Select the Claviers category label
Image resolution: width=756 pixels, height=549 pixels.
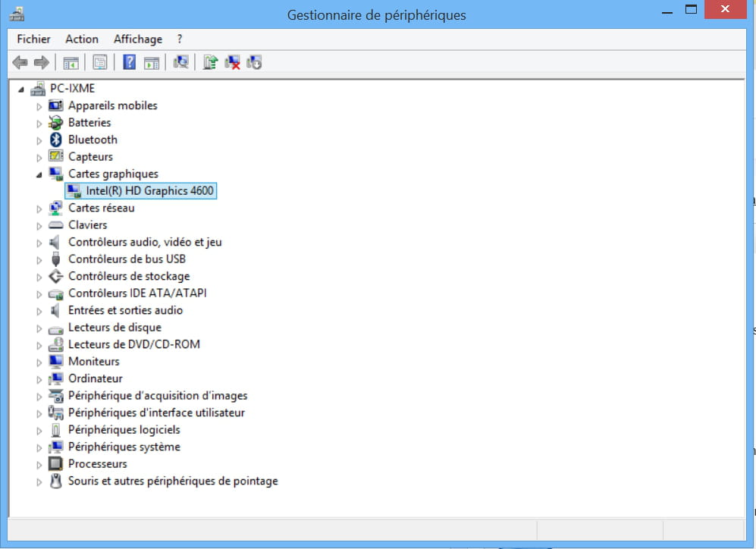[x=88, y=225]
